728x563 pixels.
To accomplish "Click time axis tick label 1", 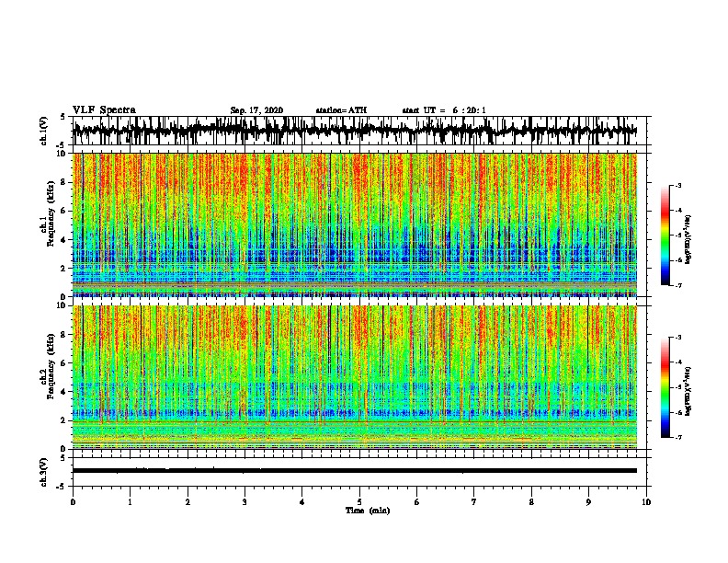I will pyautogui.click(x=131, y=502).
